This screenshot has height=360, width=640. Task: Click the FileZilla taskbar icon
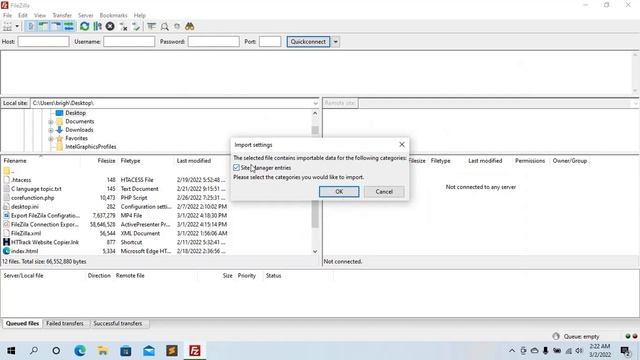click(195, 351)
